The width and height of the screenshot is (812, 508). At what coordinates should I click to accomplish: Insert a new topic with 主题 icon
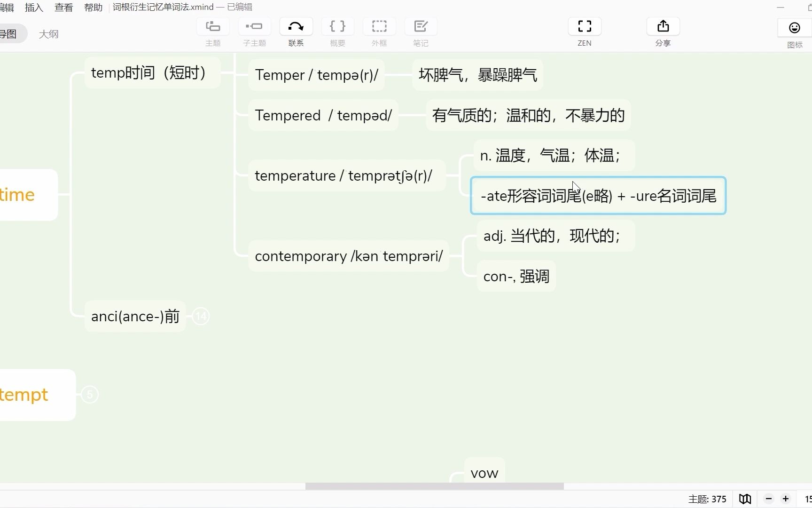pos(213,26)
